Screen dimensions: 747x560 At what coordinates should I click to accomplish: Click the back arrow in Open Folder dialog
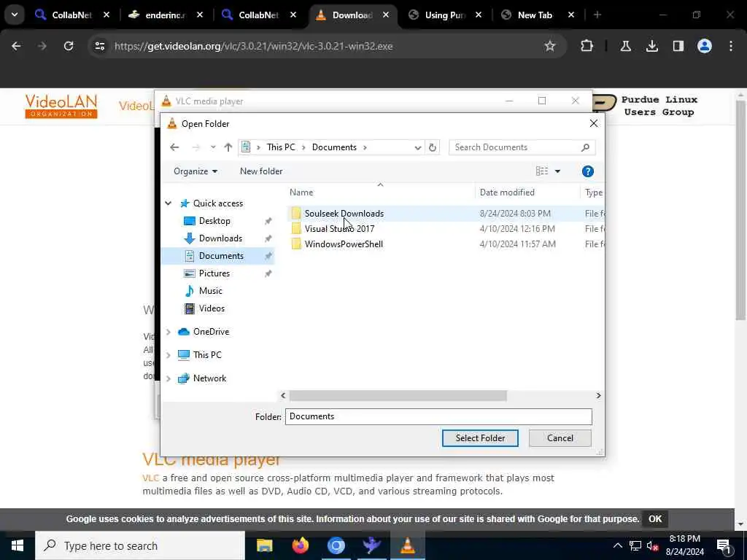coord(174,147)
